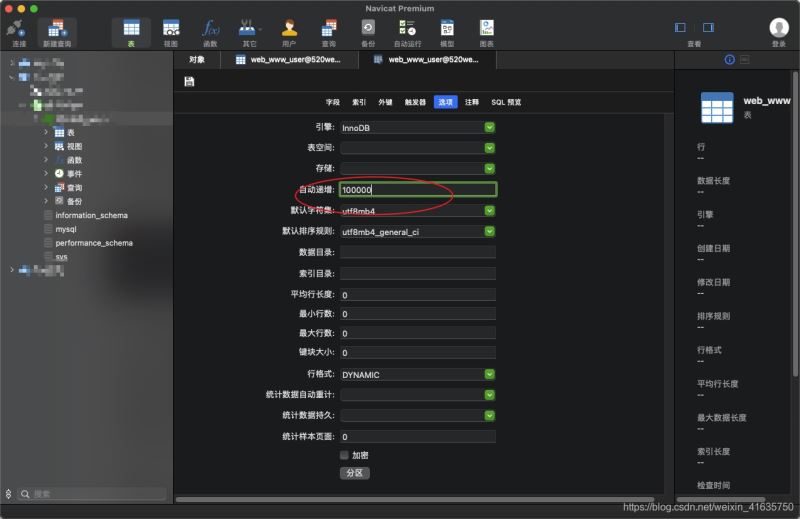The image size is (800, 519).
Task: Switch to the 字段 (Fields) tab
Action: pyautogui.click(x=333, y=102)
